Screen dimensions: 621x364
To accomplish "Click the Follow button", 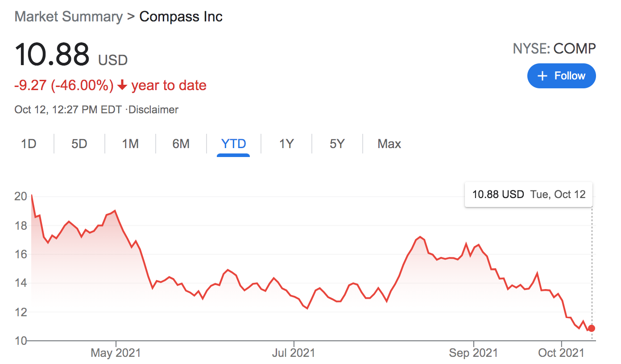I will coord(561,76).
